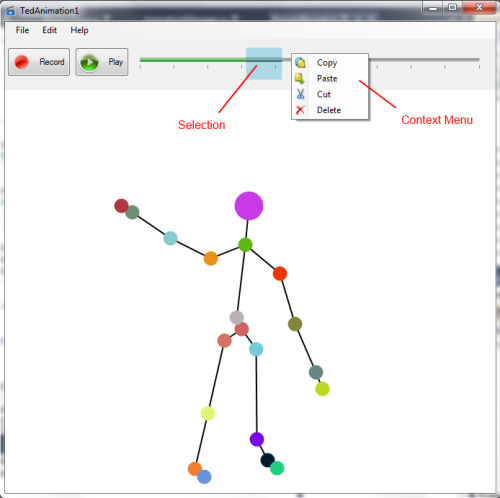Select the salmon hip joint left of center
This screenshot has width=500, height=498.
(224, 341)
